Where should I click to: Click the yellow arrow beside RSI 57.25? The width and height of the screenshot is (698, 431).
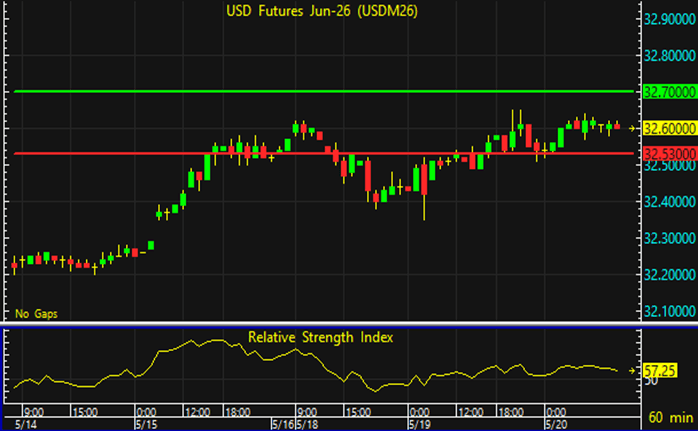click(x=632, y=370)
